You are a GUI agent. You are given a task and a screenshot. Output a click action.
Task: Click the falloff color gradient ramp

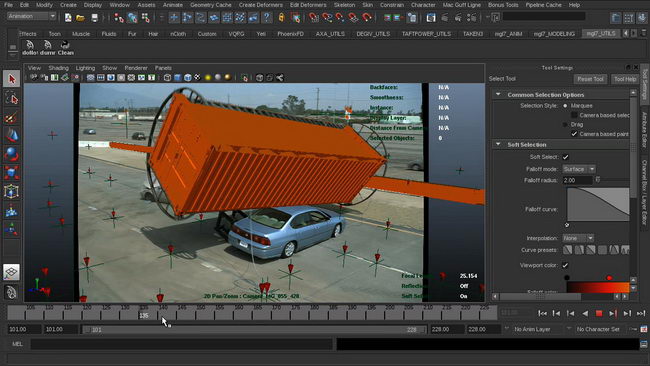click(598, 288)
